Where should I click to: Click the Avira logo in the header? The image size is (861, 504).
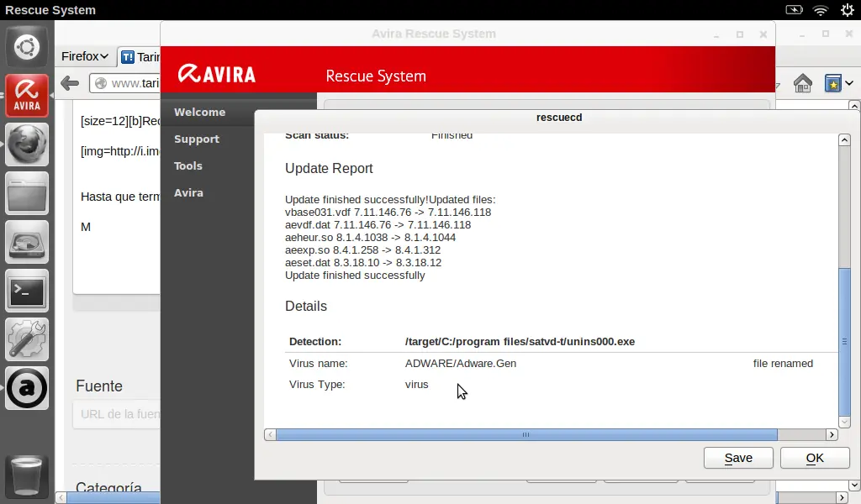(217, 73)
